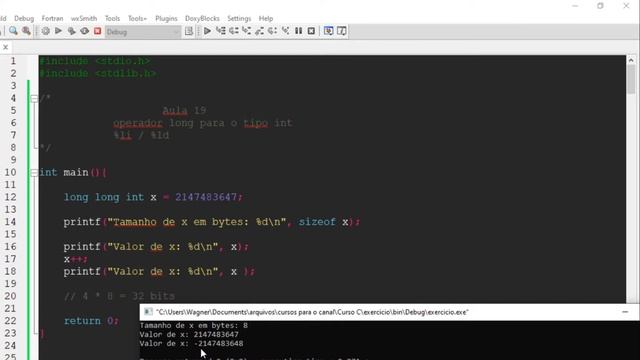Click the 'Aula 19' comment text
Image resolution: width=640 pixels, height=360 pixels.
[184, 111]
